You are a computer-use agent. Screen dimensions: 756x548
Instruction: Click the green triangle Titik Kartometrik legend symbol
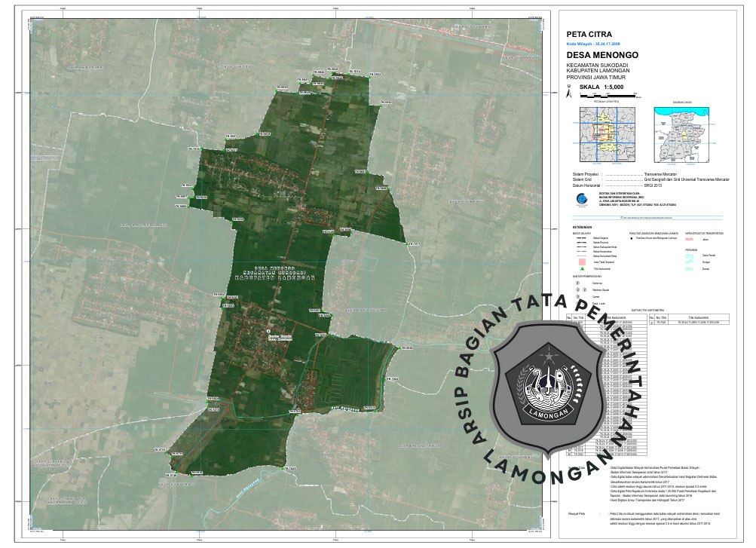(582, 268)
